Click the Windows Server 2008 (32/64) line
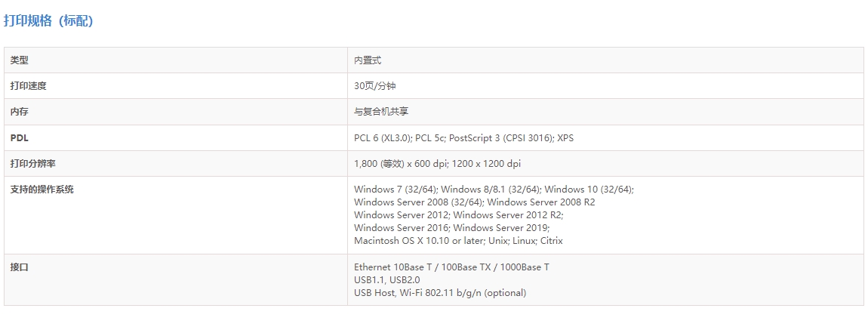Image resolution: width=868 pixels, height=333 pixels. pos(418,202)
